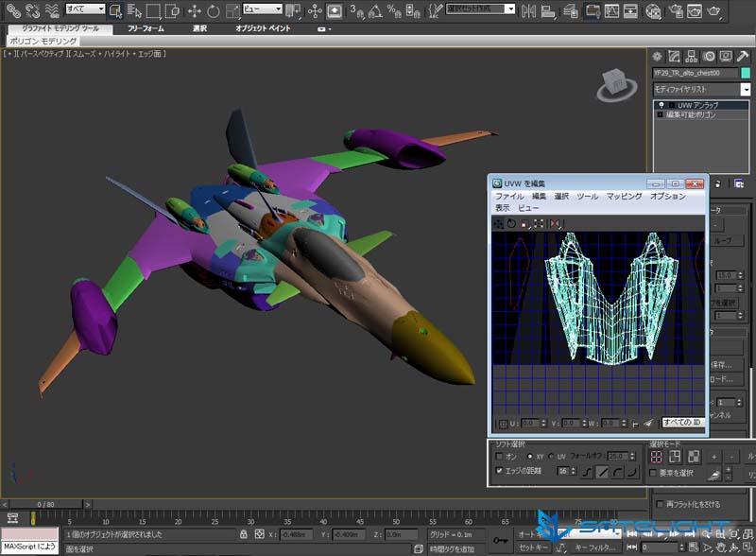
Task: Activate the Select and Scale tool
Action: tap(232, 10)
